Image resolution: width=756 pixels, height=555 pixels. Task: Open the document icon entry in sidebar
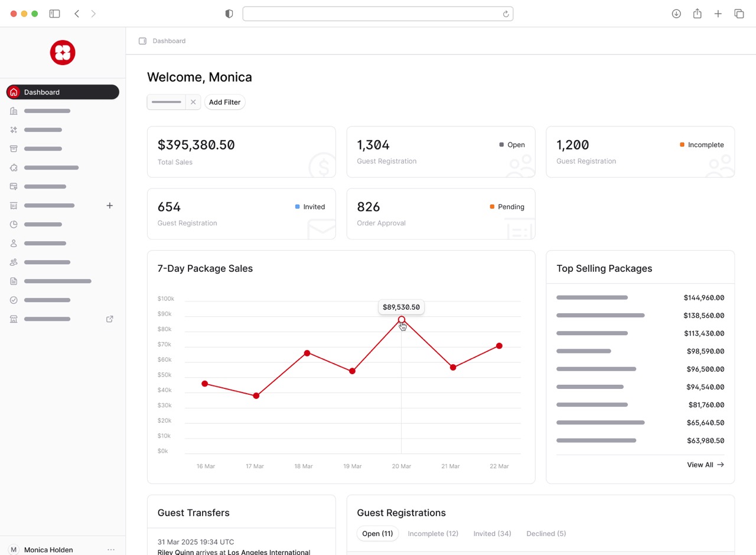pos(13,281)
